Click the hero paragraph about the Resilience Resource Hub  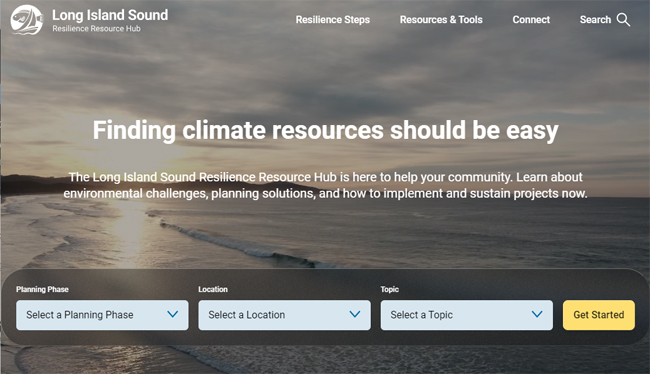[325, 185]
